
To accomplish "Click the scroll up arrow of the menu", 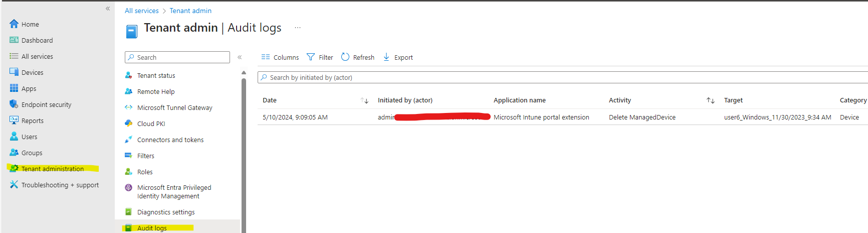I will pyautogui.click(x=244, y=73).
